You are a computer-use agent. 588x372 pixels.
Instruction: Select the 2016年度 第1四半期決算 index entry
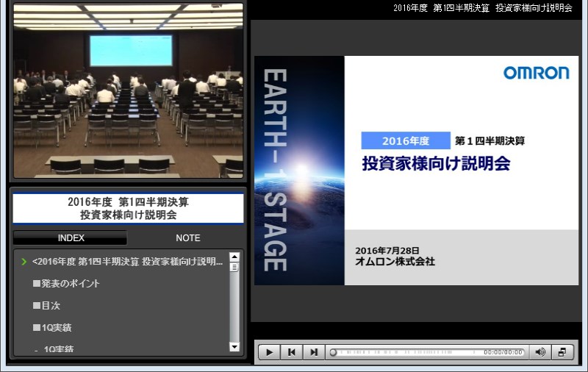point(127,262)
